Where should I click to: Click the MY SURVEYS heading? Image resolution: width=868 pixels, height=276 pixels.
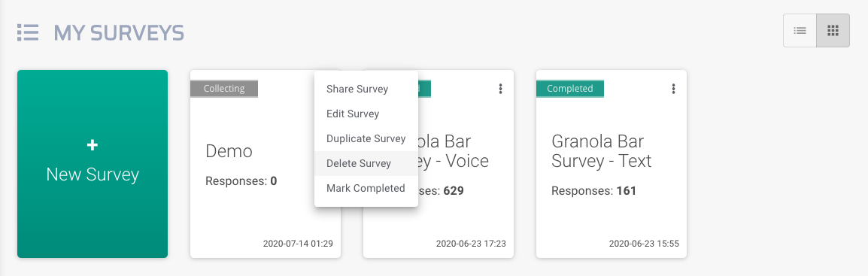[x=119, y=33]
